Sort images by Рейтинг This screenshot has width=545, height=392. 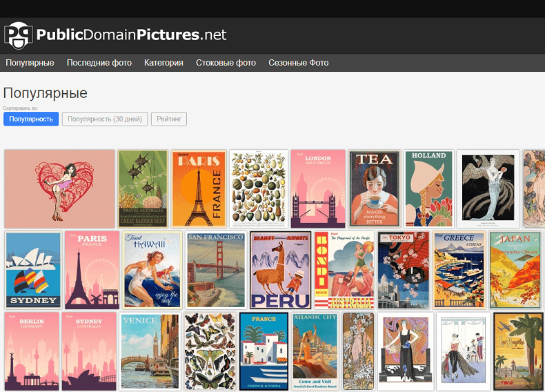pyautogui.click(x=169, y=119)
